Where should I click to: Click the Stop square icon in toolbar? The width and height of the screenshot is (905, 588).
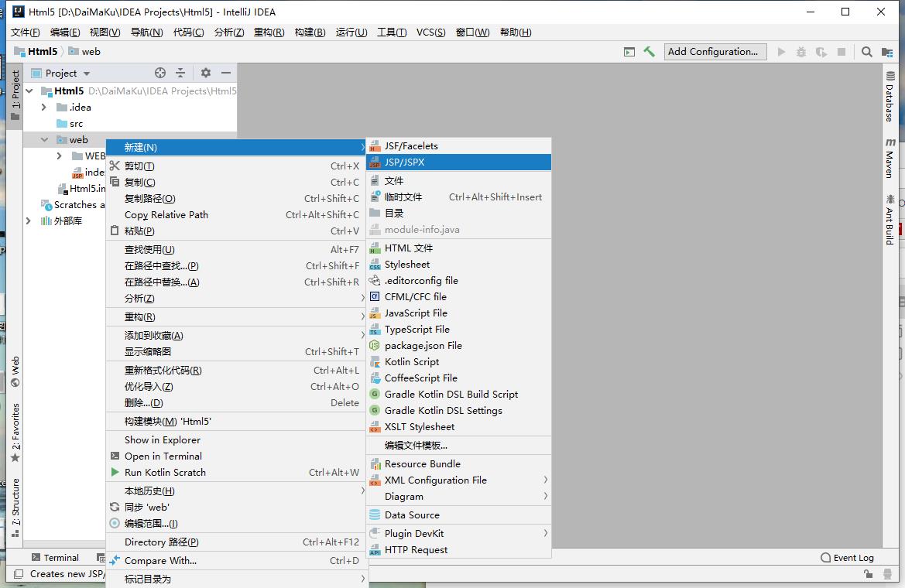tap(842, 52)
